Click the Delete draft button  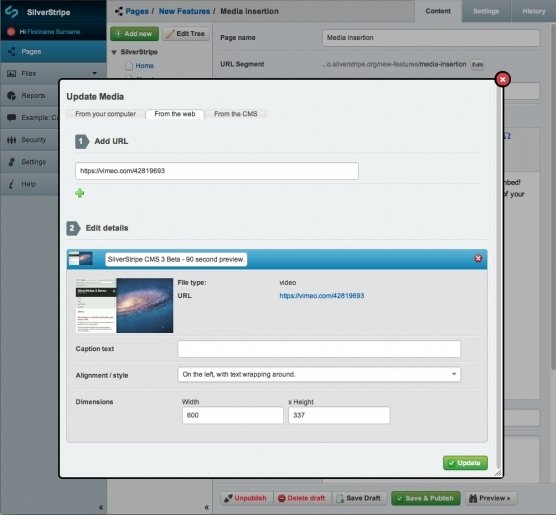tap(302, 498)
